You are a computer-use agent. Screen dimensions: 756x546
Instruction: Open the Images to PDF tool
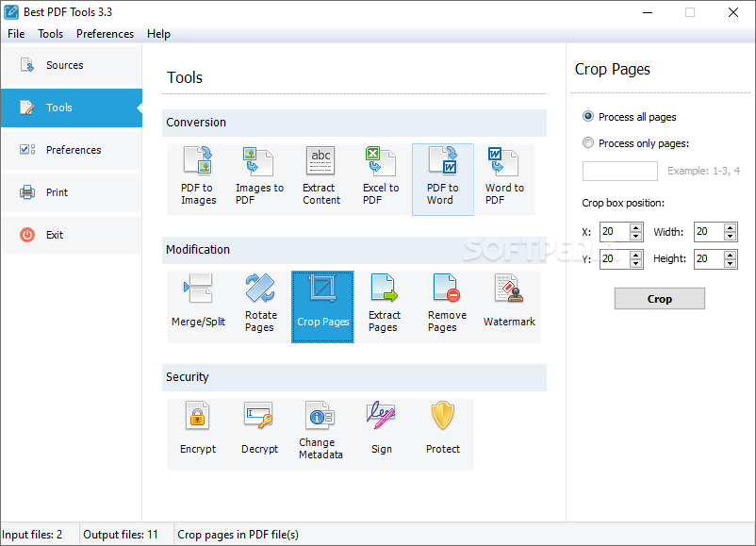pyautogui.click(x=259, y=179)
